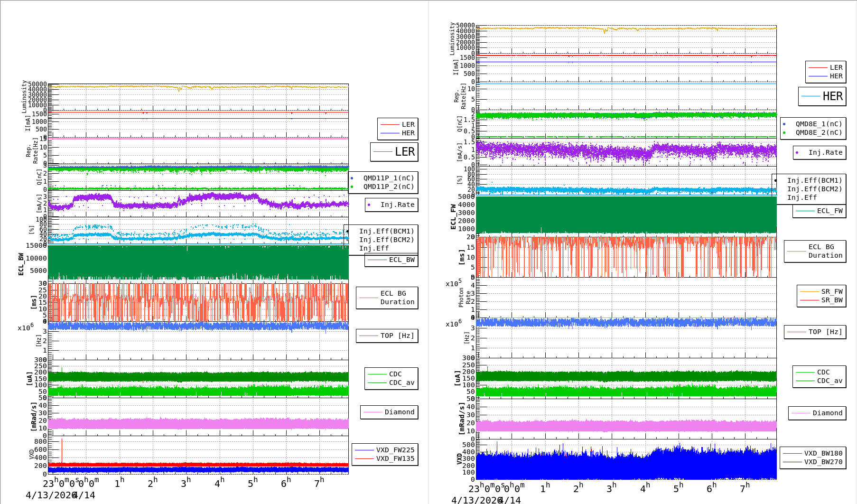The height and width of the screenshot is (504, 857).
Task: Click the QMD8E_2(nC) green legend marker
Action: (x=784, y=133)
